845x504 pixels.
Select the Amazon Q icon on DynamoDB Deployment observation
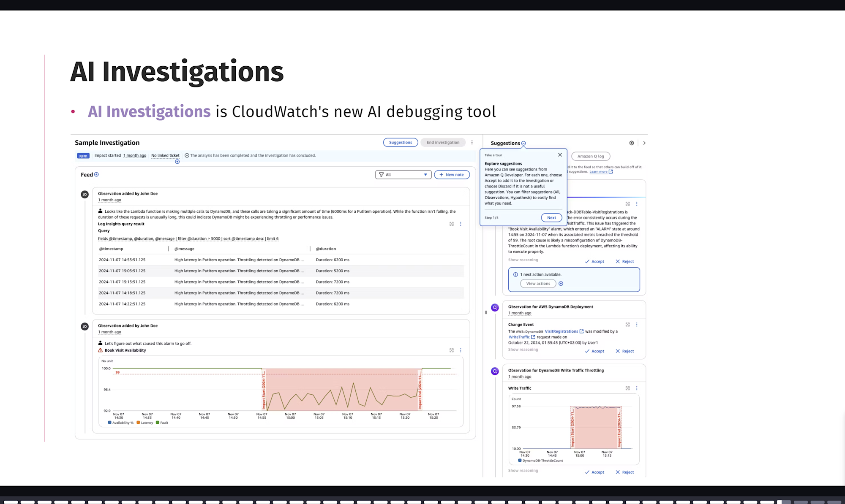[x=494, y=307]
